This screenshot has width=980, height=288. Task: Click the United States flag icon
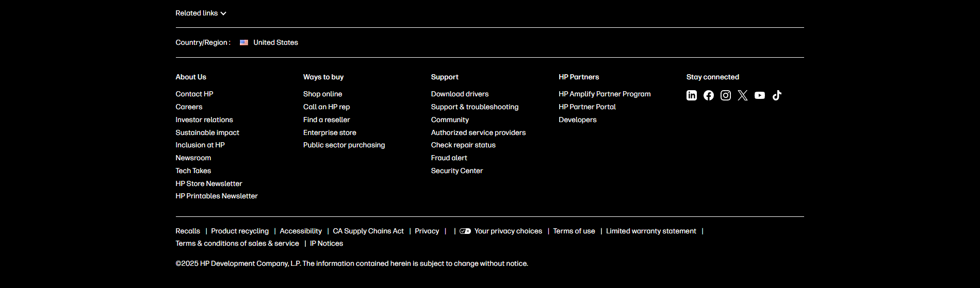pyautogui.click(x=244, y=43)
